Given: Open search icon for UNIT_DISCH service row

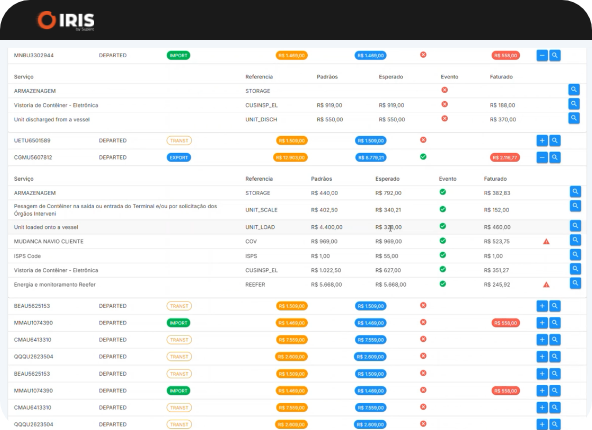Looking at the screenshot, I should [x=574, y=118].
